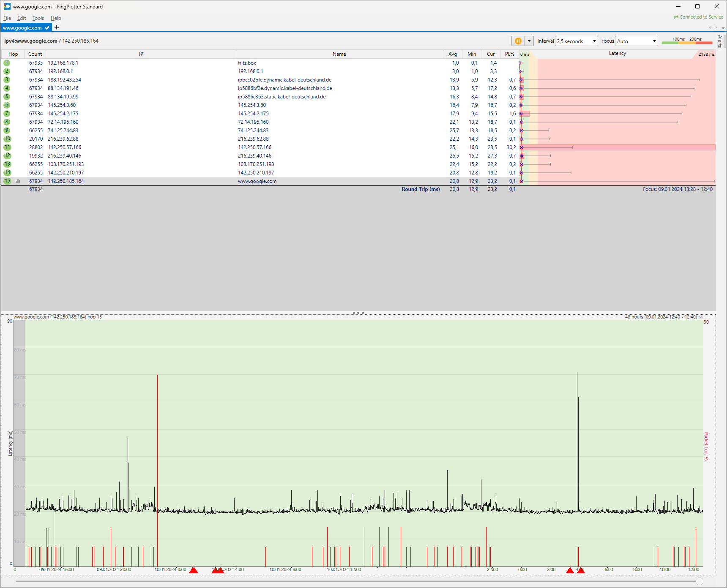Select the hop 4 number icon
This screenshot has width=727, height=588.
tap(7, 88)
